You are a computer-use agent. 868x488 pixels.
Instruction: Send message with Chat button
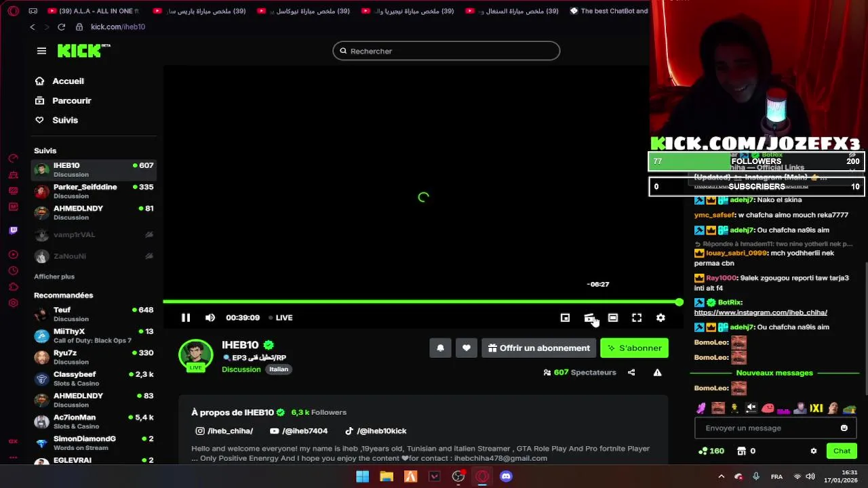point(842,451)
